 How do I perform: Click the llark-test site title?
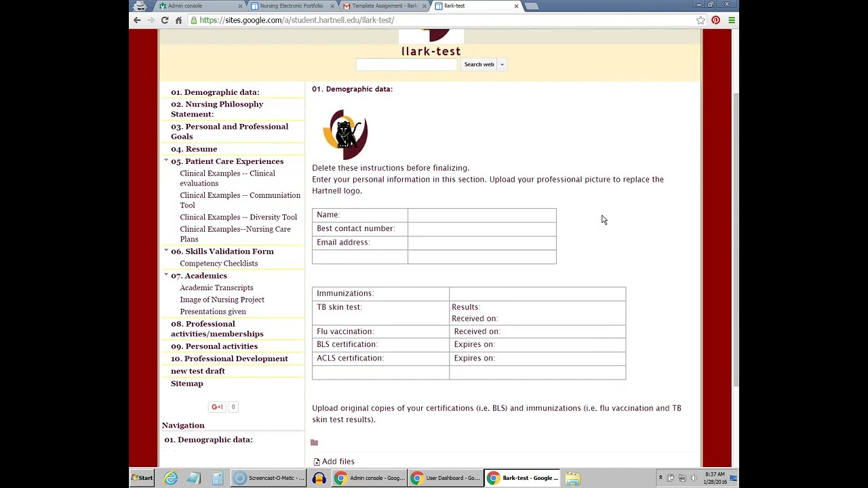coord(431,52)
